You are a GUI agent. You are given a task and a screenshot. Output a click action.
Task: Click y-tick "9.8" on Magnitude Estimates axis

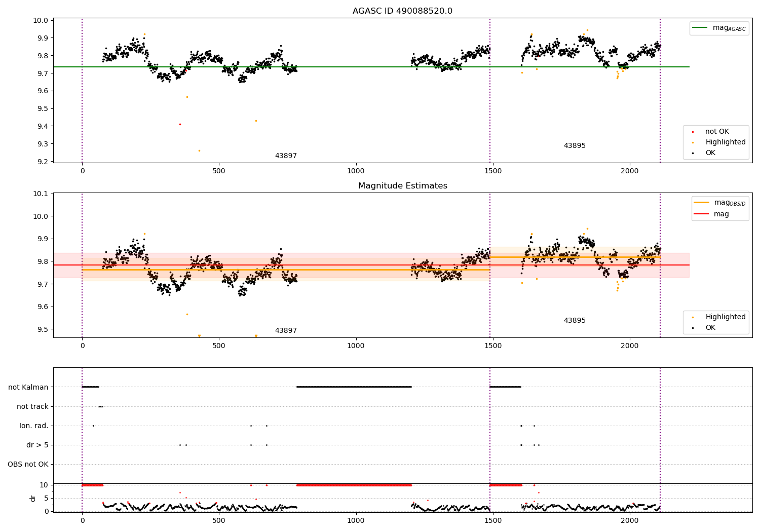coord(43,262)
